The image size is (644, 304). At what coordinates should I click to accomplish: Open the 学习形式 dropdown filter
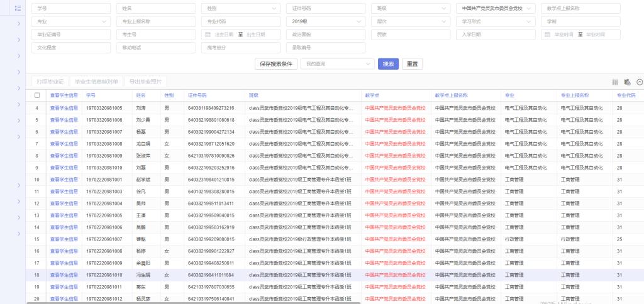tap(496, 21)
